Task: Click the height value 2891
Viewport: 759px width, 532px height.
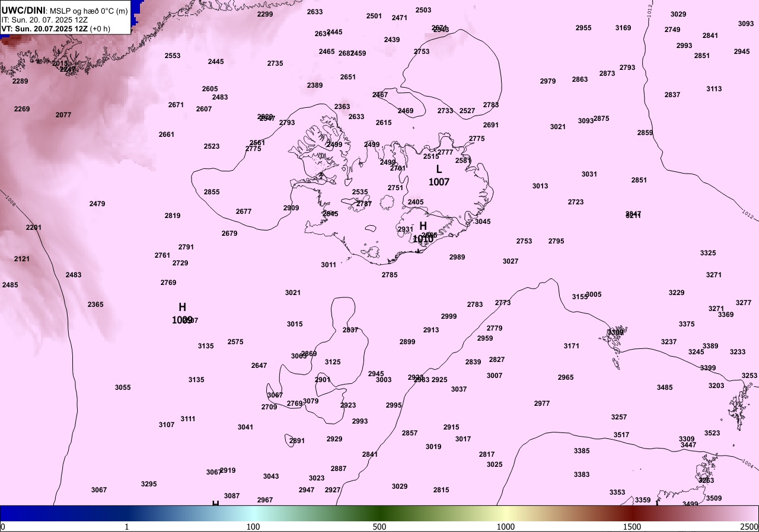Action: 297,441
